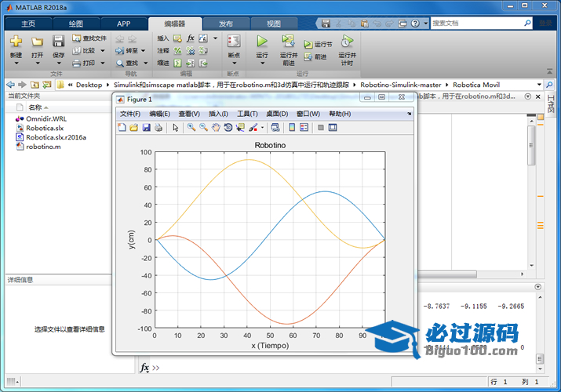The height and width of the screenshot is (392, 561).
Task: Expand the Run (运行) dropdown arrow
Action: [x=262, y=64]
